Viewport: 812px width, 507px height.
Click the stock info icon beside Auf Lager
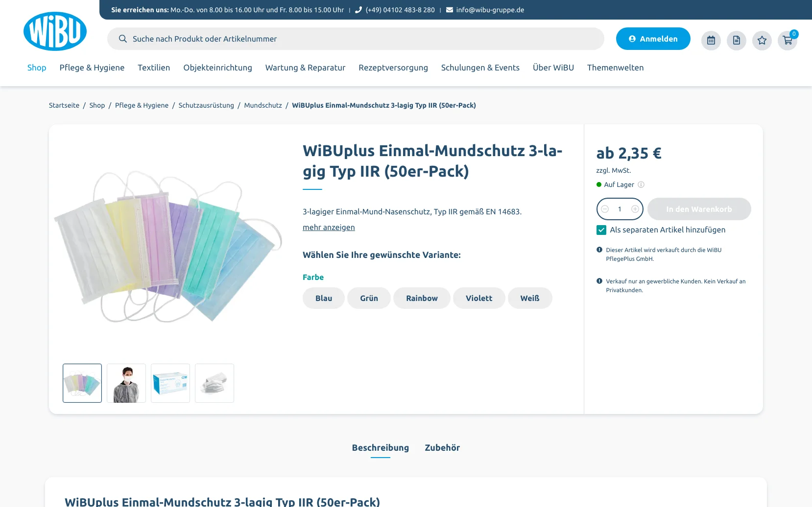pyautogui.click(x=641, y=184)
